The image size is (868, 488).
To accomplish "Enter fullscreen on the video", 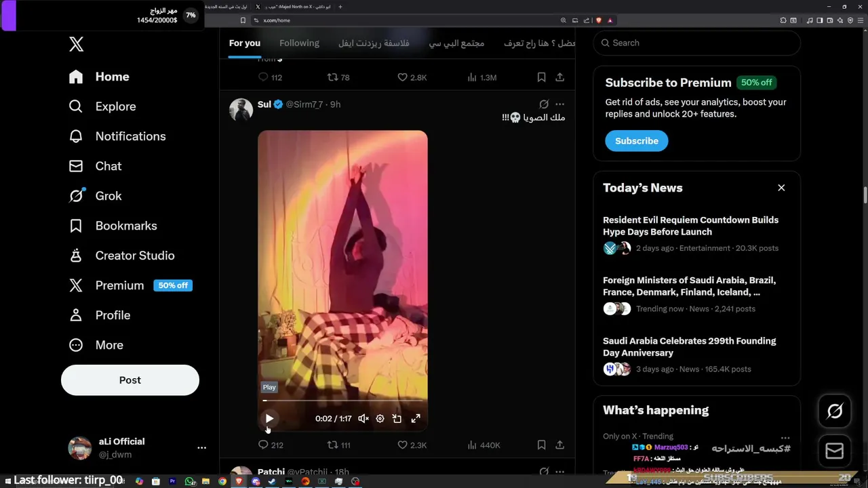I will [x=416, y=418].
